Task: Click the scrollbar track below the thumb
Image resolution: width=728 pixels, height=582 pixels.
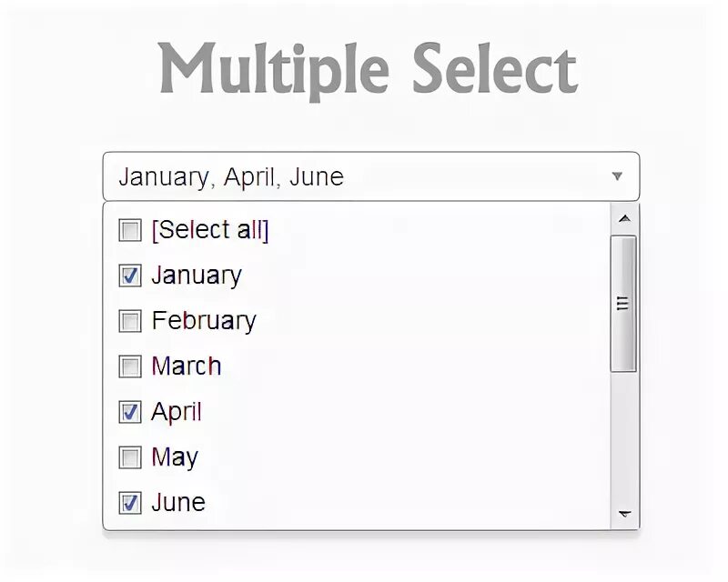Action: (623, 436)
